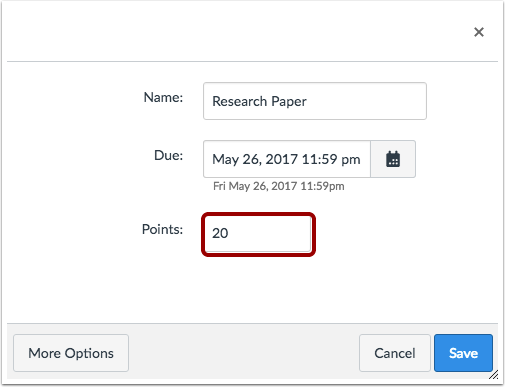Open More Options for the assignment
Viewport: 505px width, 387px height.
pyautogui.click(x=71, y=353)
